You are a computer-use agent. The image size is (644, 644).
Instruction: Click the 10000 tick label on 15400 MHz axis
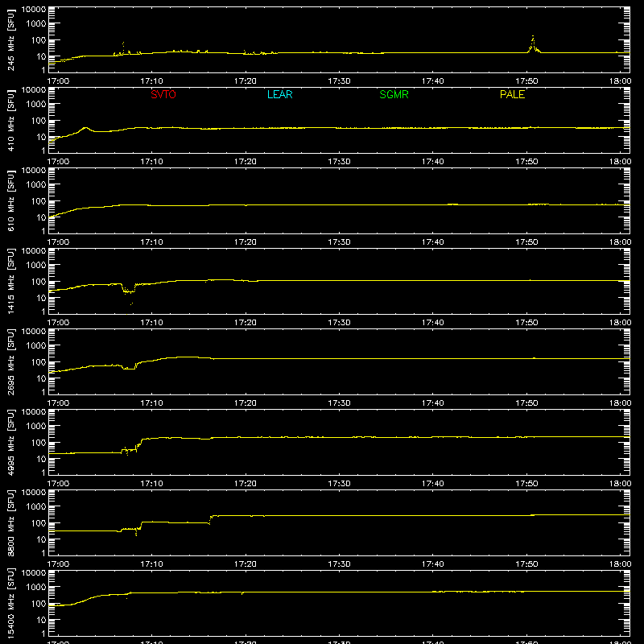[34, 573]
